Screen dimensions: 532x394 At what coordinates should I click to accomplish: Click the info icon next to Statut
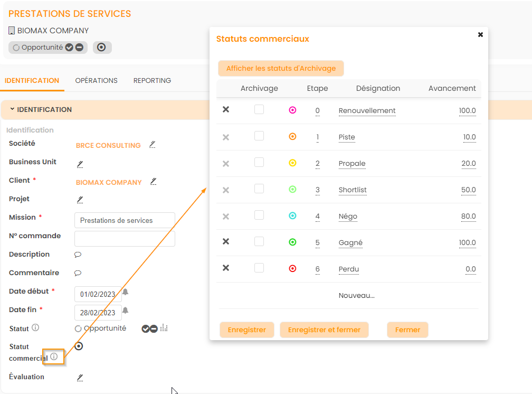pyautogui.click(x=35, y=327)
